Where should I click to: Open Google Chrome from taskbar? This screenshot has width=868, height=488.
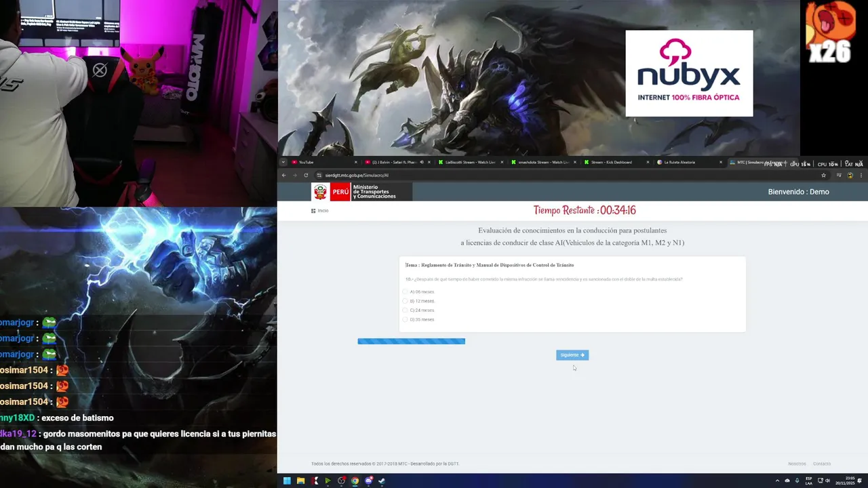coord(355,481)
